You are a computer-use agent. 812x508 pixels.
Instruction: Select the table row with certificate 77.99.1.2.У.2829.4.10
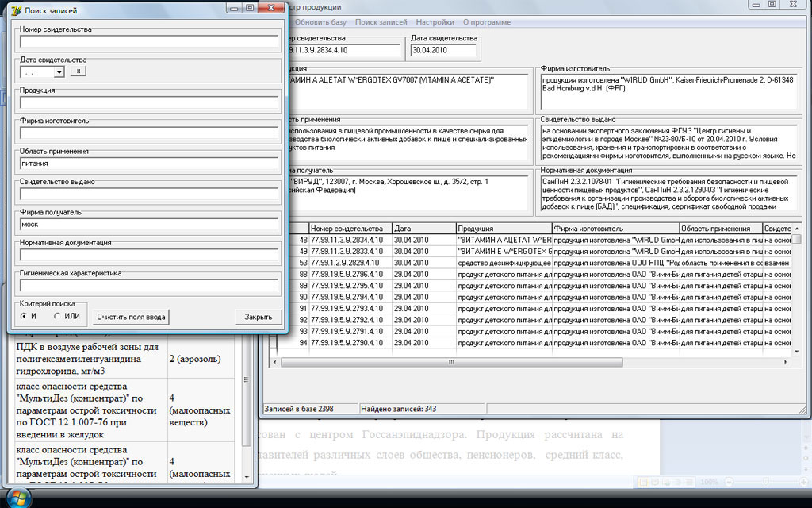pyautogui.click(x=347, y=262)
